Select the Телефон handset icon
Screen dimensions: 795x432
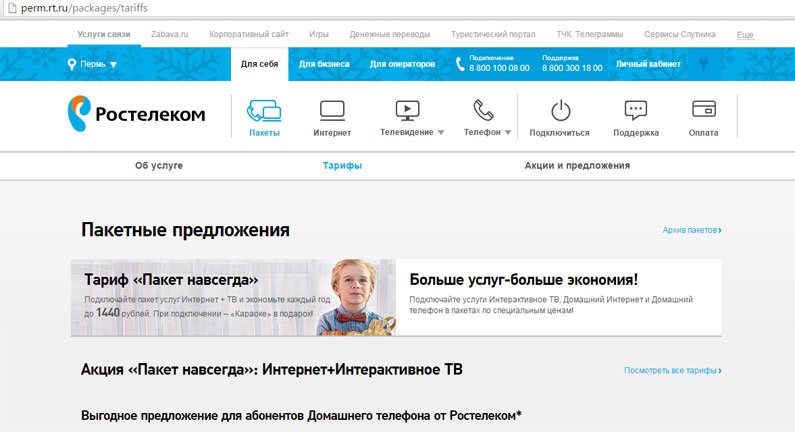(x=483, y=110)
